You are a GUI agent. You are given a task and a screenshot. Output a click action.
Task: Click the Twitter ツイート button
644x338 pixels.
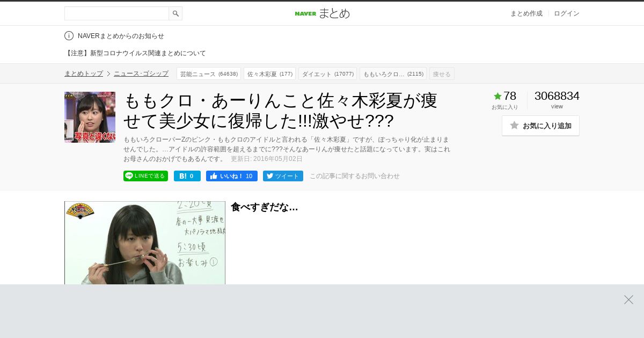pyautogui.click(x=283, y=176)
